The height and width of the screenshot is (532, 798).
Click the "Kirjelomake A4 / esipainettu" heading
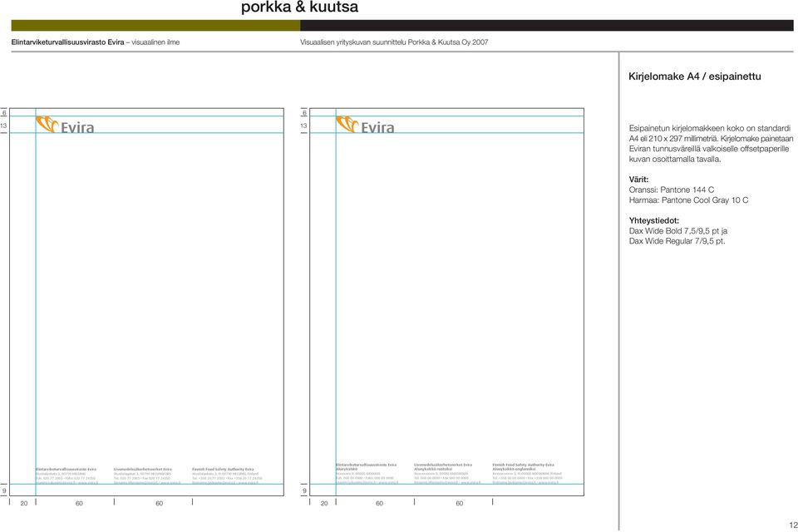[x=695, y=76]
